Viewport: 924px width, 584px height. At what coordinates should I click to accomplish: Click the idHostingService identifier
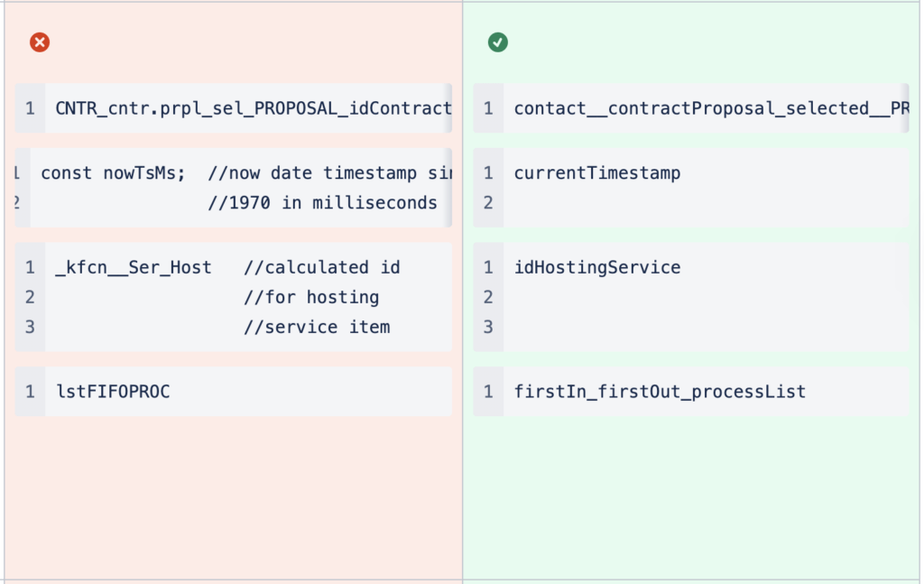click(597, 267)
